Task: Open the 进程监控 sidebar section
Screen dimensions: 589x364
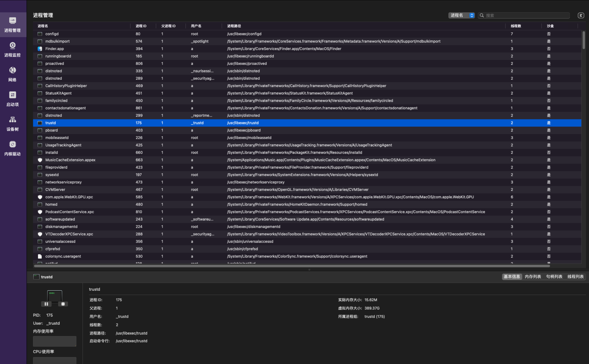Action: [x=13, y=49]
